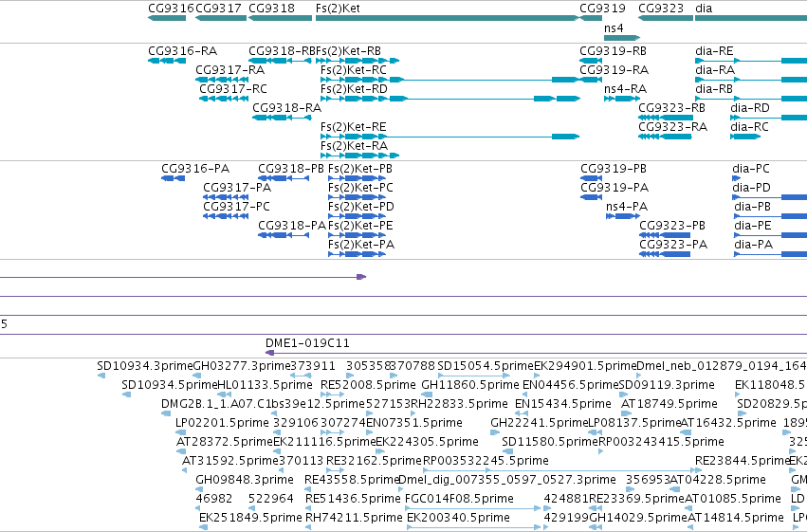Viewport: 807px width, 532px height.
Task: Click transcript label CG9323-RA
Action: pos(672,127)
